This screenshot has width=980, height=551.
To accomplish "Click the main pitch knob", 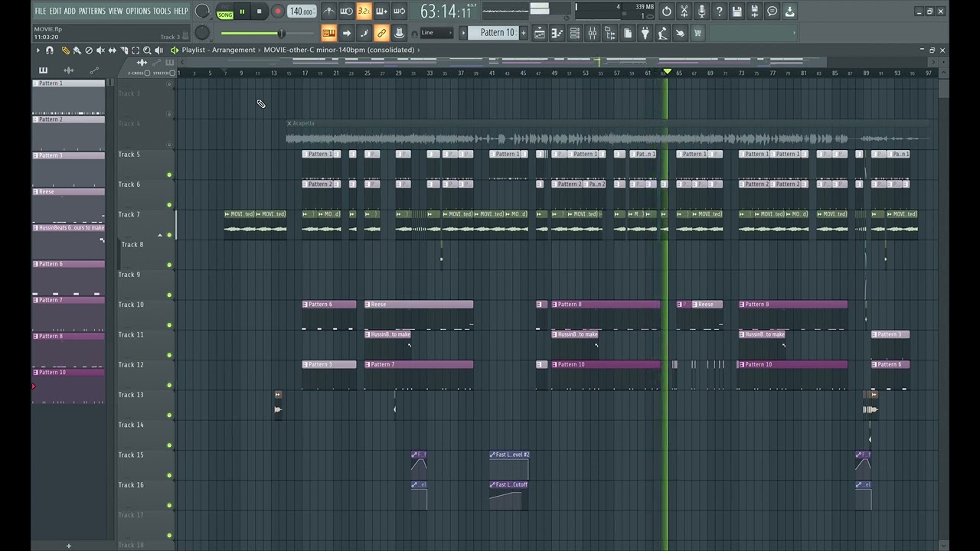I will (202, 33).
